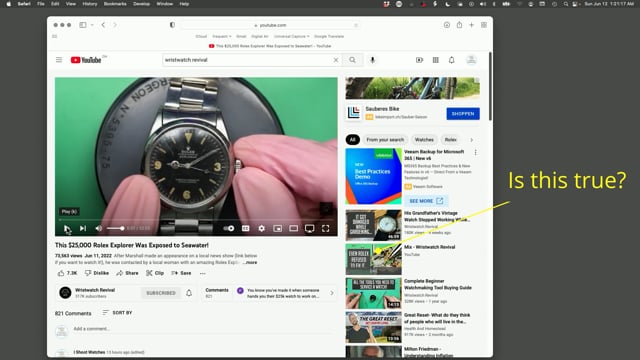
Task: Open the YouTube hamburger guide menu
Action: 59,60
